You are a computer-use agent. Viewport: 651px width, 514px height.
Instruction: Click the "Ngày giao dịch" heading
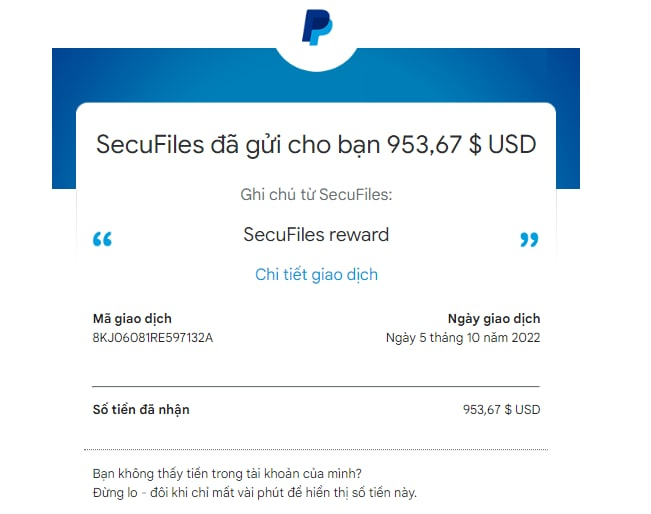click(493, 319)
